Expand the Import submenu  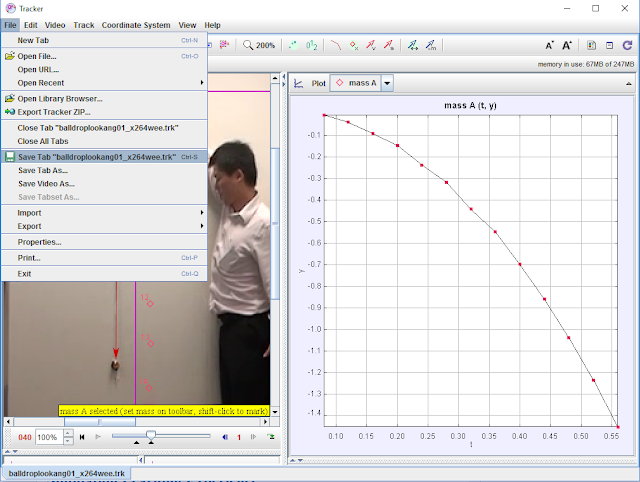click(x=104, y=213)
